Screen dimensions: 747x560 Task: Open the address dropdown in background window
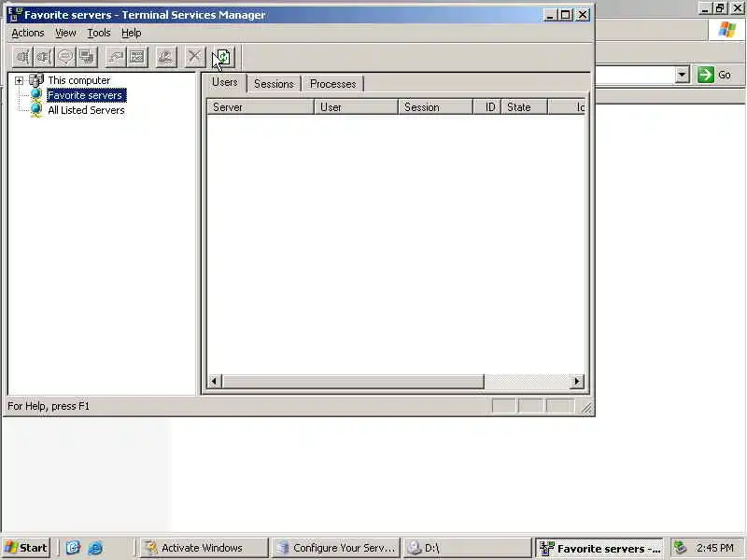coord(683,75)
